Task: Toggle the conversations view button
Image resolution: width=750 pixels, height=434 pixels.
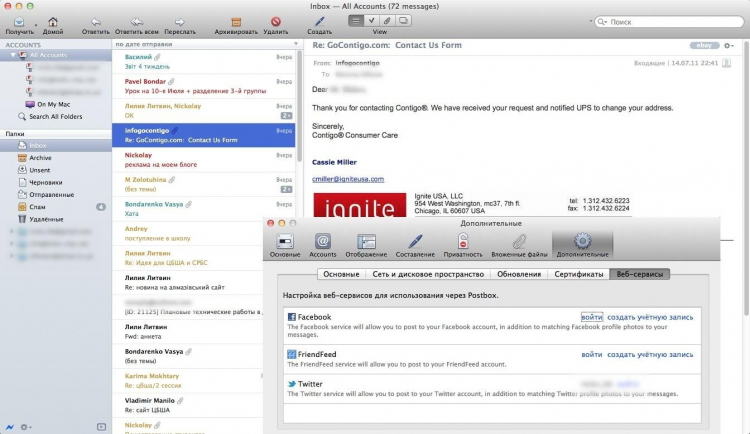Action: [403, 21]
